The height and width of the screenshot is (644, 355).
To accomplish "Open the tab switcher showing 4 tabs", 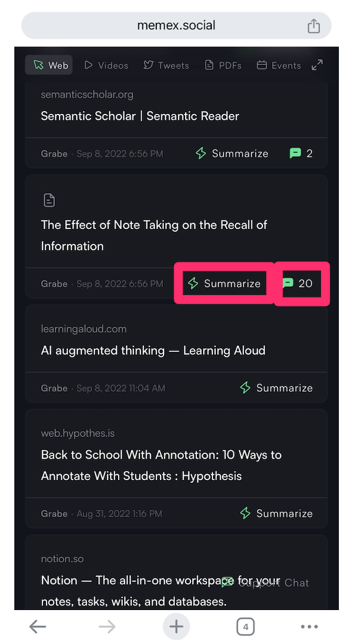I will pyautogui.click(x=245, y=627).
